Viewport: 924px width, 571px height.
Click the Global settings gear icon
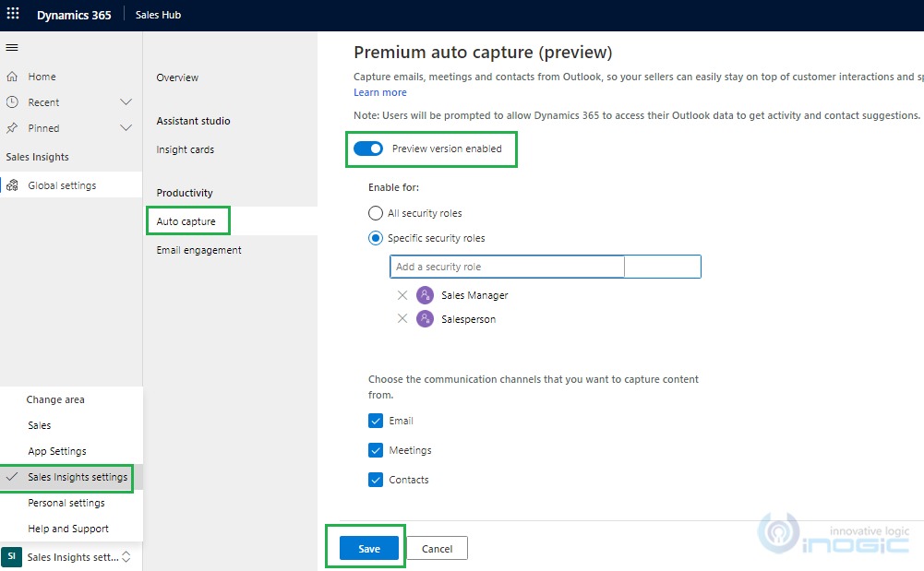coord(12,185)
